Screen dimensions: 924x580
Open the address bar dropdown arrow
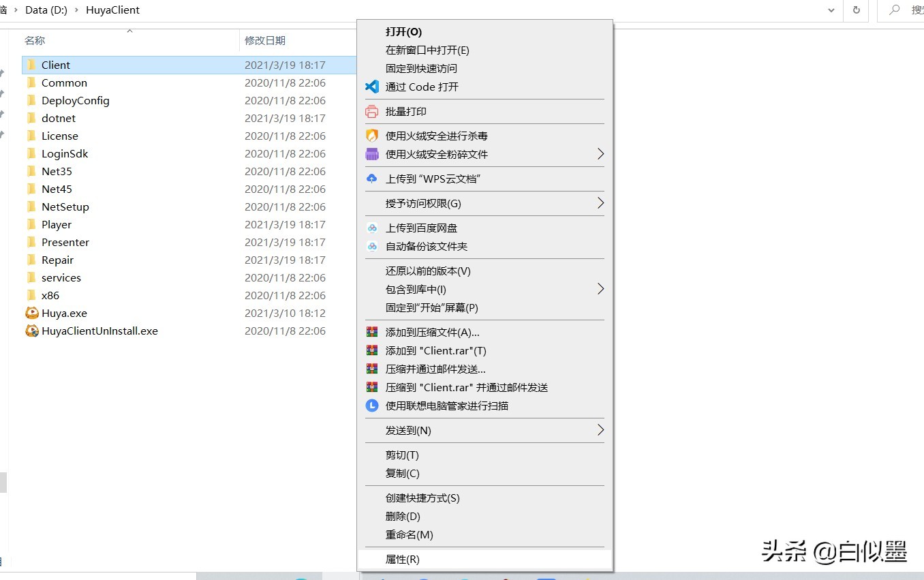tap(830, 10)
